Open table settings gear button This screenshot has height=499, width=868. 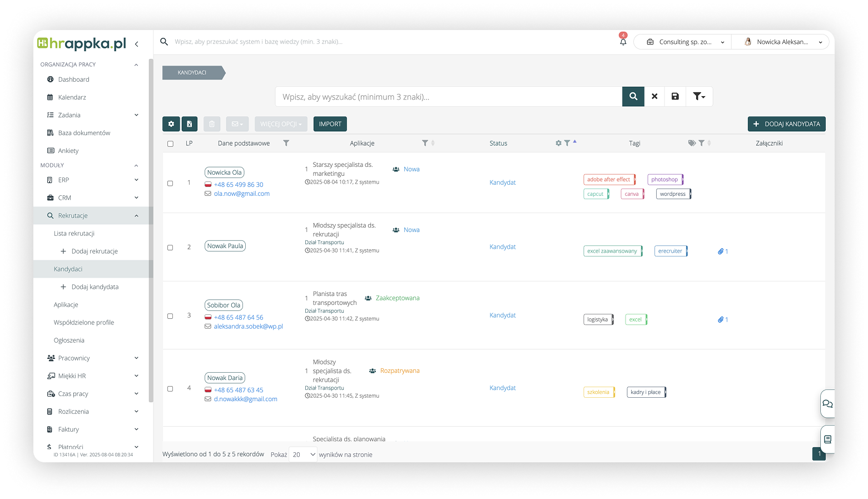click(171, 124)
